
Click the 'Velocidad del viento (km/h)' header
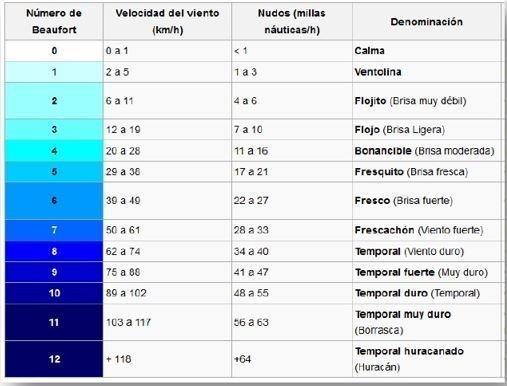click(x=167, y=21)
